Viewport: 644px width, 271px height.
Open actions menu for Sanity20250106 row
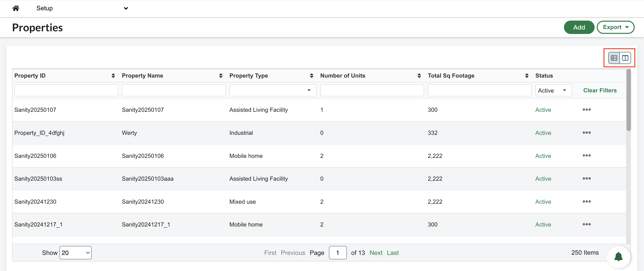pos(587,155)
